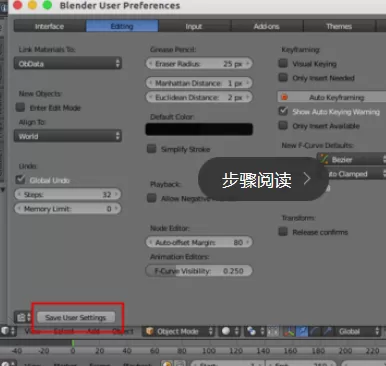
Task: Open the Add menu in 3D view header
Action: coord(93,331)
